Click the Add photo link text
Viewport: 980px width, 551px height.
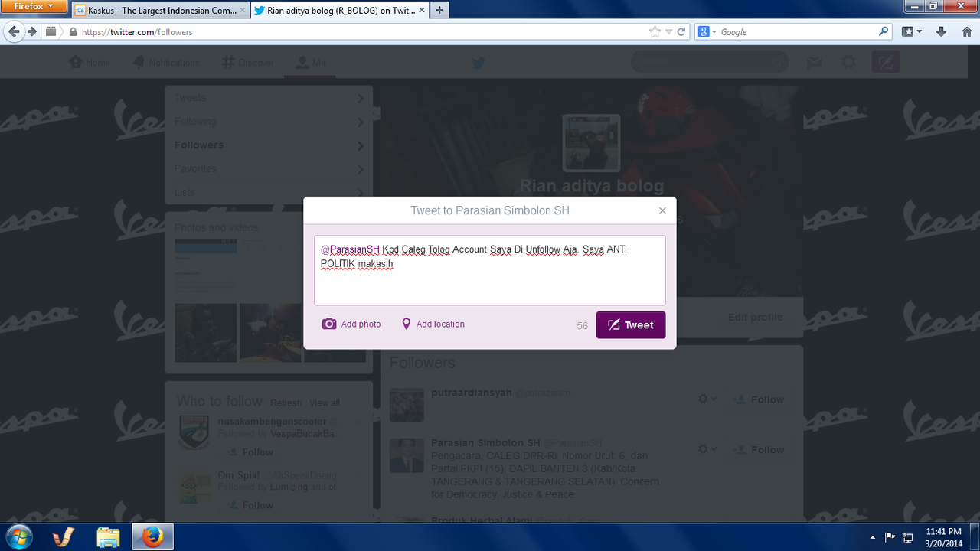361,324
